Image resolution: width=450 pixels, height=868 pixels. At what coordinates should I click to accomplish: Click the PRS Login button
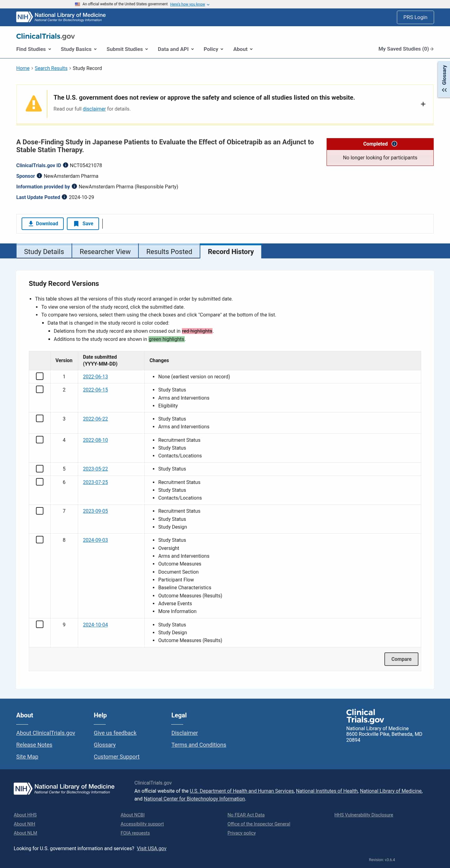(x=415, y=17)
